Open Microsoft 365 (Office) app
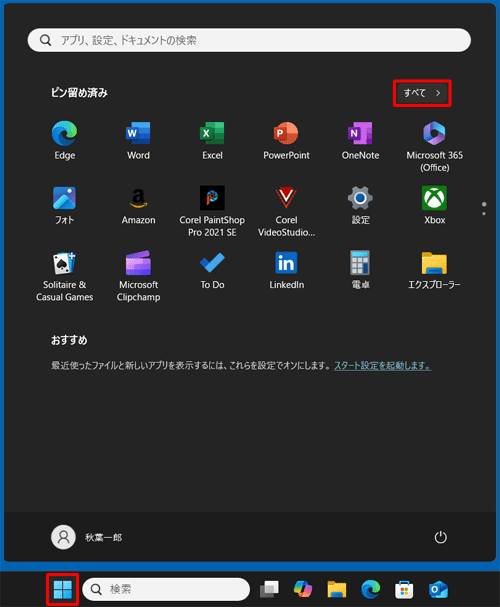 click(434, 146)
